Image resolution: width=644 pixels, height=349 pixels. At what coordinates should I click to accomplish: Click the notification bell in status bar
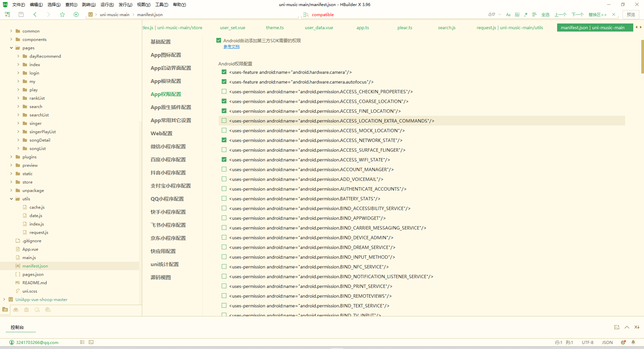coord(633,342)
